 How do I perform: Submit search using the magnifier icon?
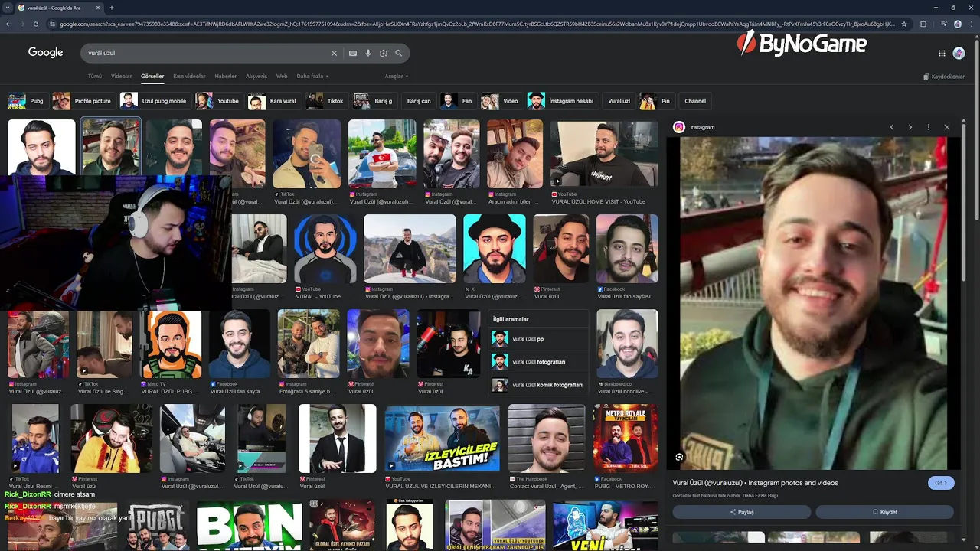(399, 53)
